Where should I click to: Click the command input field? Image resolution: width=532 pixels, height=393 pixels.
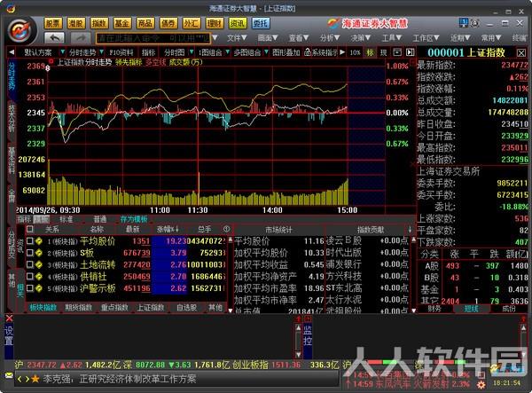click(x=153, y=38)
